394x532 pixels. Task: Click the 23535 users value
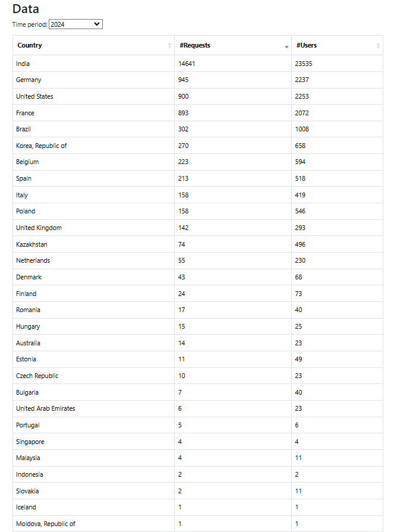pyautogui.click(x=304, y=64)
